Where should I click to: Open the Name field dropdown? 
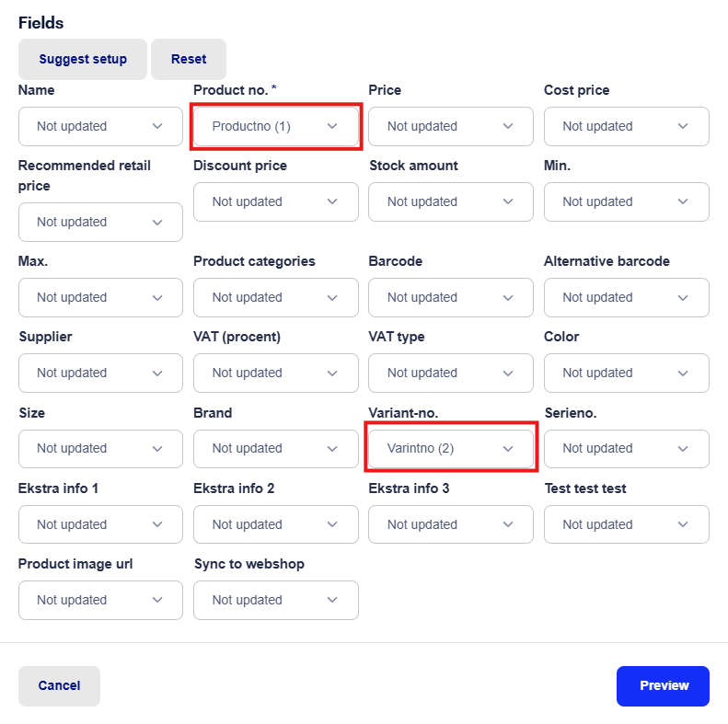click(100, 126)
